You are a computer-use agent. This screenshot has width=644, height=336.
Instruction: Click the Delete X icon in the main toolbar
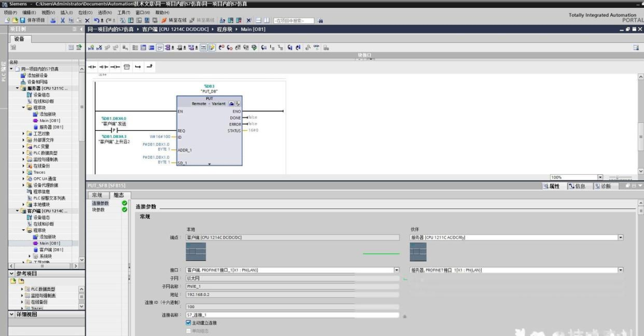click(x=87, y=20)
